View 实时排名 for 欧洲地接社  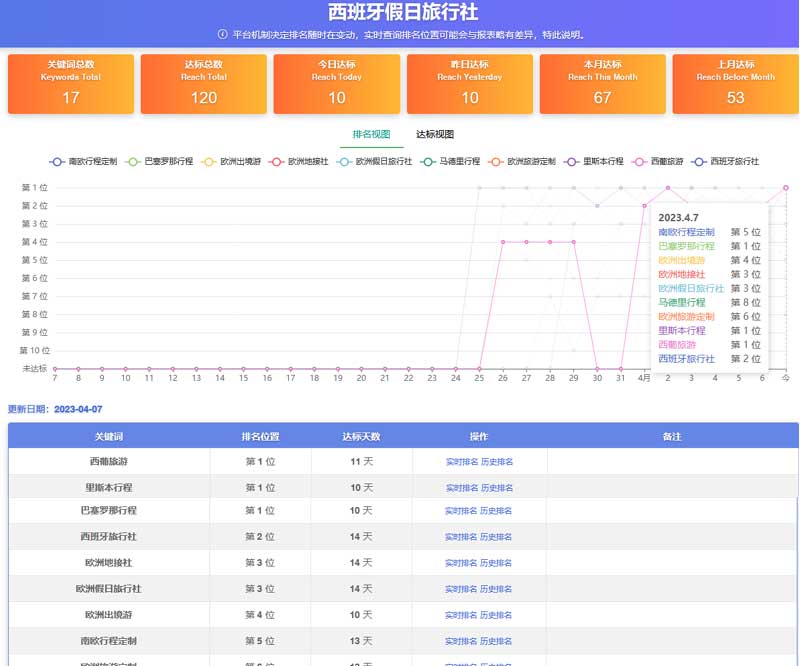tap(461, 564)
